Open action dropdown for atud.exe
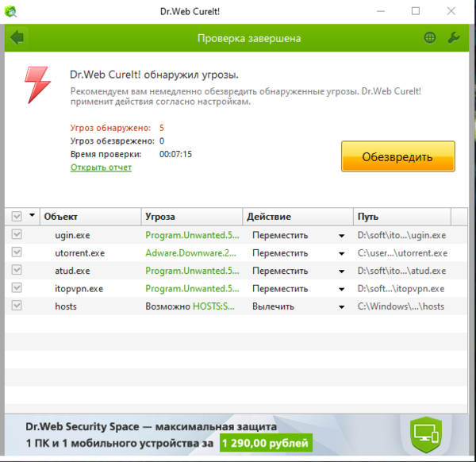This screenshot has width=476, height=462. (341, 271)
